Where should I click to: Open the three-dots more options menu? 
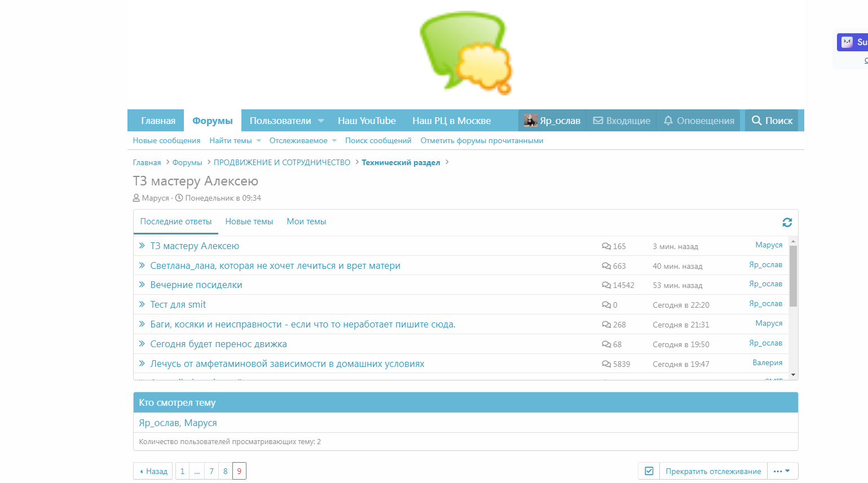(782, 471)
